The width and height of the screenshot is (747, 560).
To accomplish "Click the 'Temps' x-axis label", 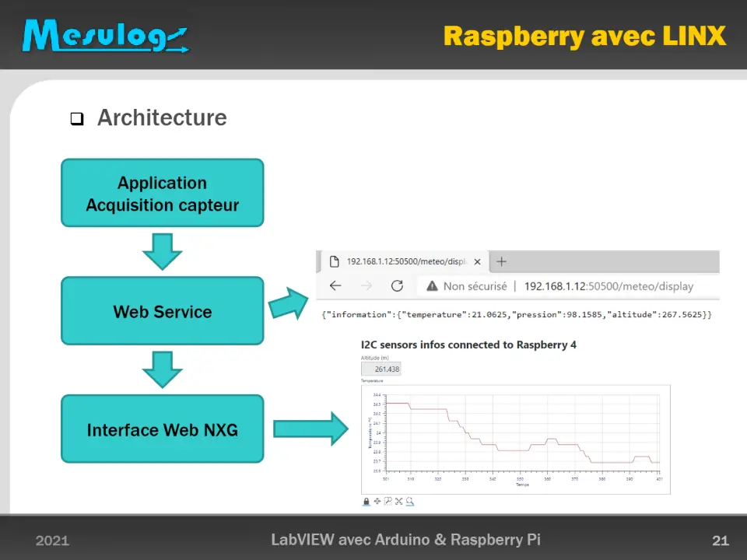I will [x=522, y=485].
